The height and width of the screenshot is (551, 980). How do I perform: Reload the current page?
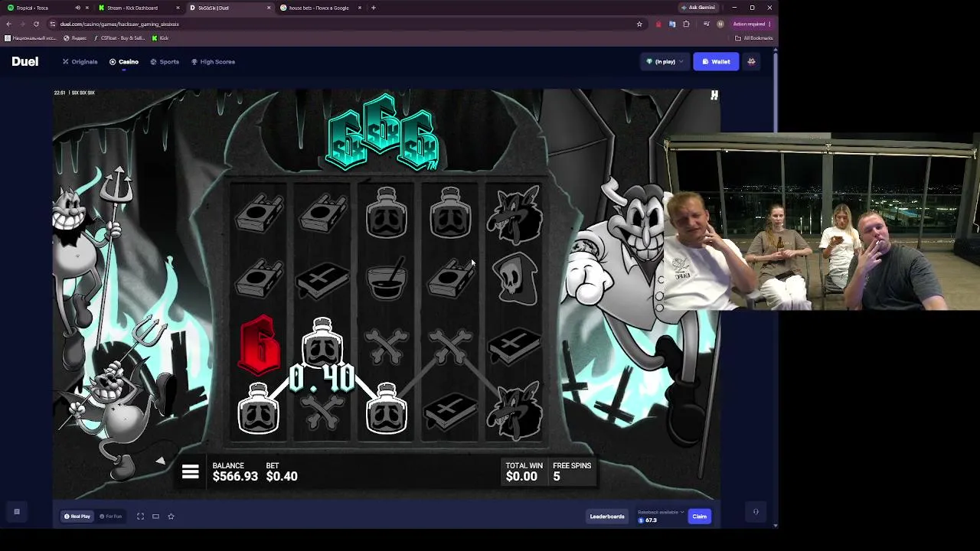(x=36, y=24)
